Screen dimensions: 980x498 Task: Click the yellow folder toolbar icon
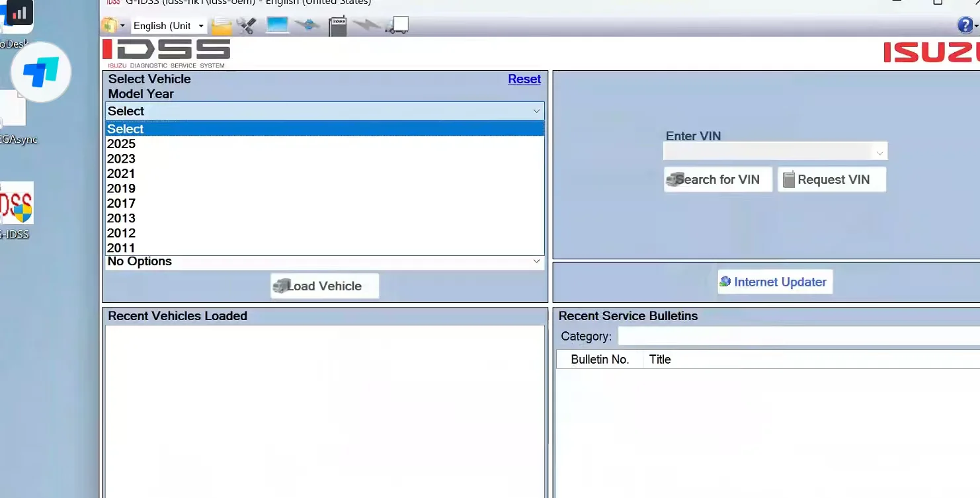[222, 26]
